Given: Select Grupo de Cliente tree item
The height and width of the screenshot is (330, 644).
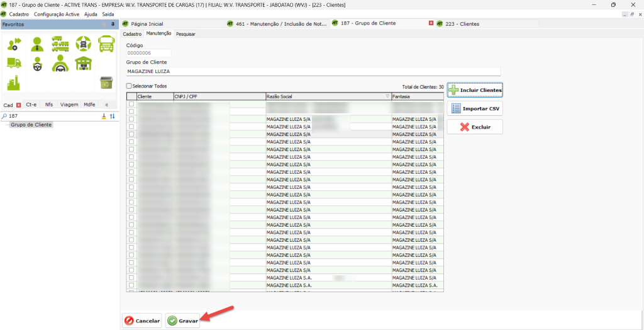Looking at the screenshot, I should click(x=31, y=125).
